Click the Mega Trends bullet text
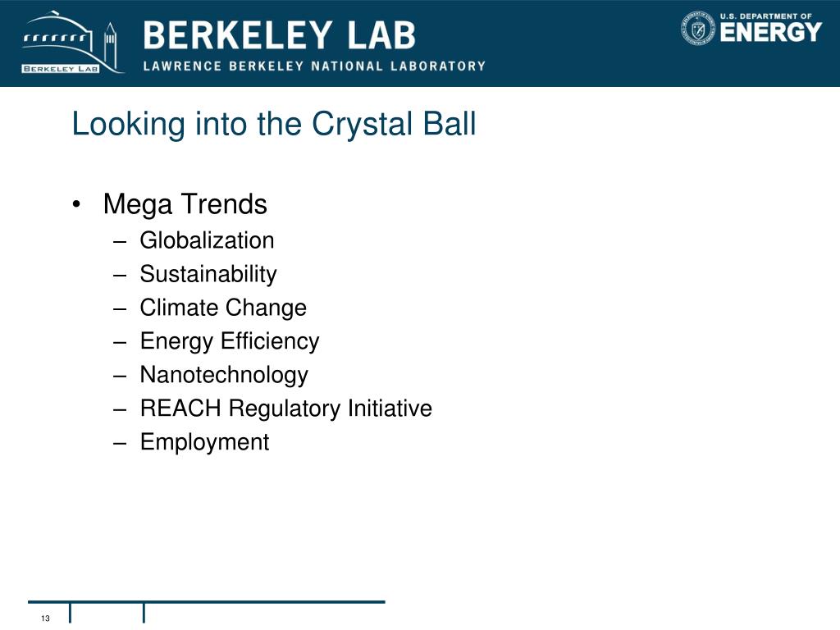 point(185,204)
